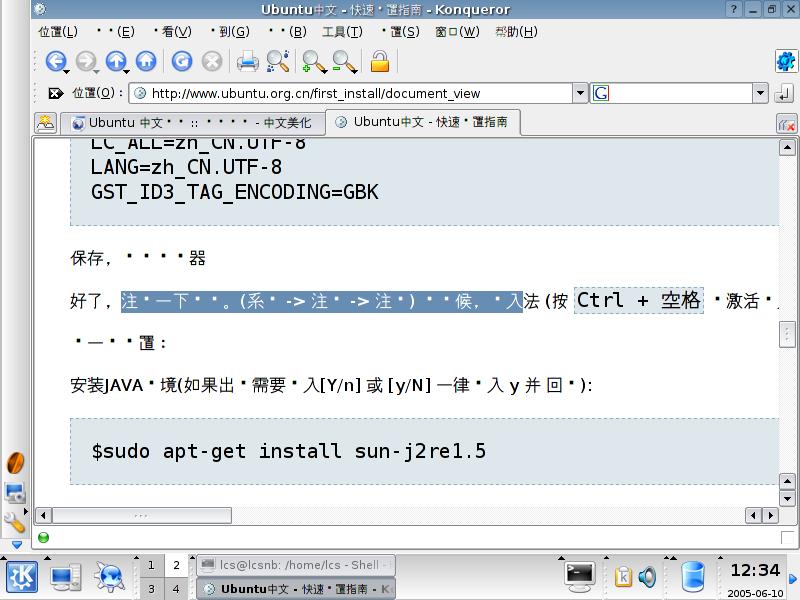Print the page with the printer icon
Image resolution: width=800 pixels, height=600 pixels.
247,61
